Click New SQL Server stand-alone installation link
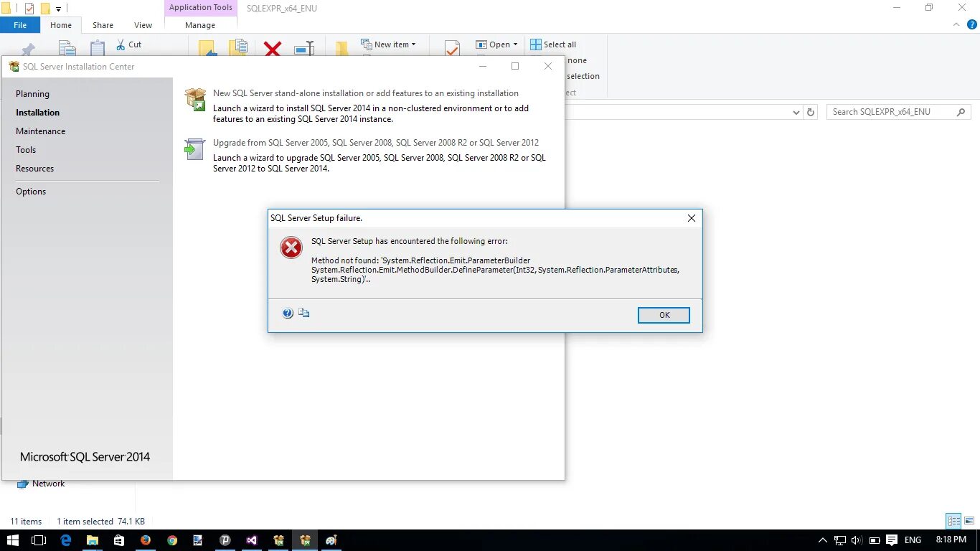 pos(366,93)
